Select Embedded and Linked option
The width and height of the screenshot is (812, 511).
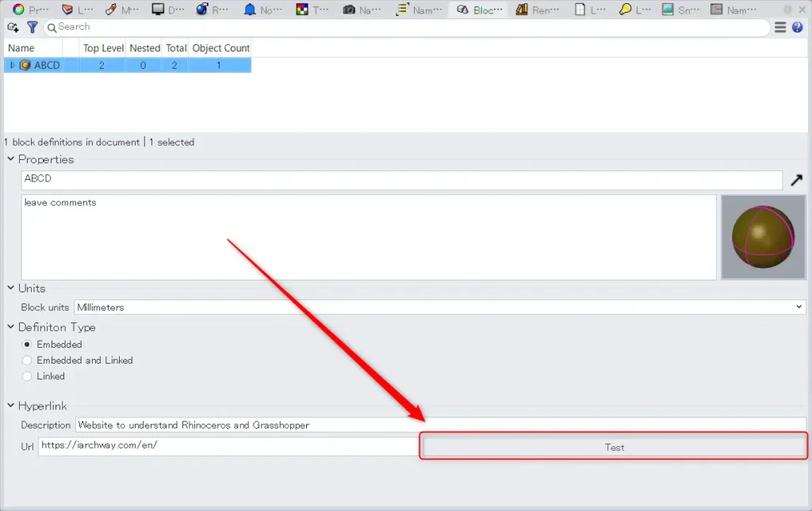click(28, 360)
